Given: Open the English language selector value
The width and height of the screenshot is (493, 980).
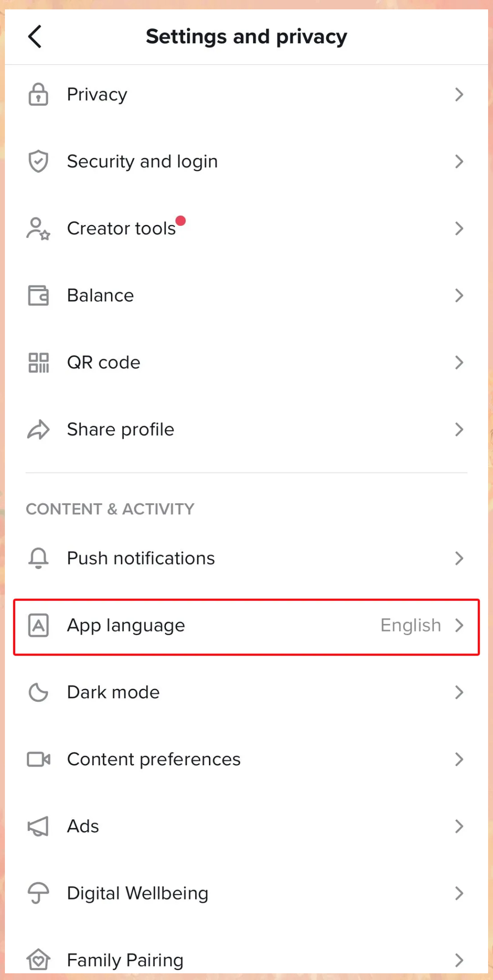Looking at the screenshot, I should tap(411, 625).
